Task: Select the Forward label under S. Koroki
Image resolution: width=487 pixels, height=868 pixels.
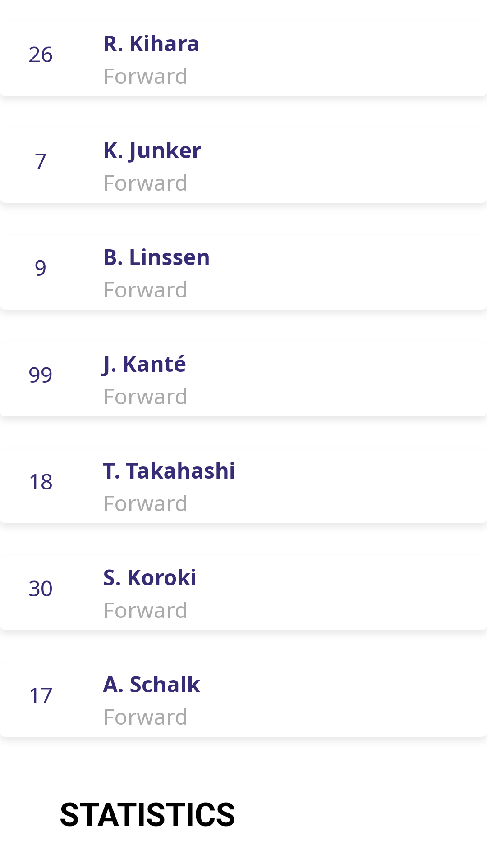Action: [145, 611]
